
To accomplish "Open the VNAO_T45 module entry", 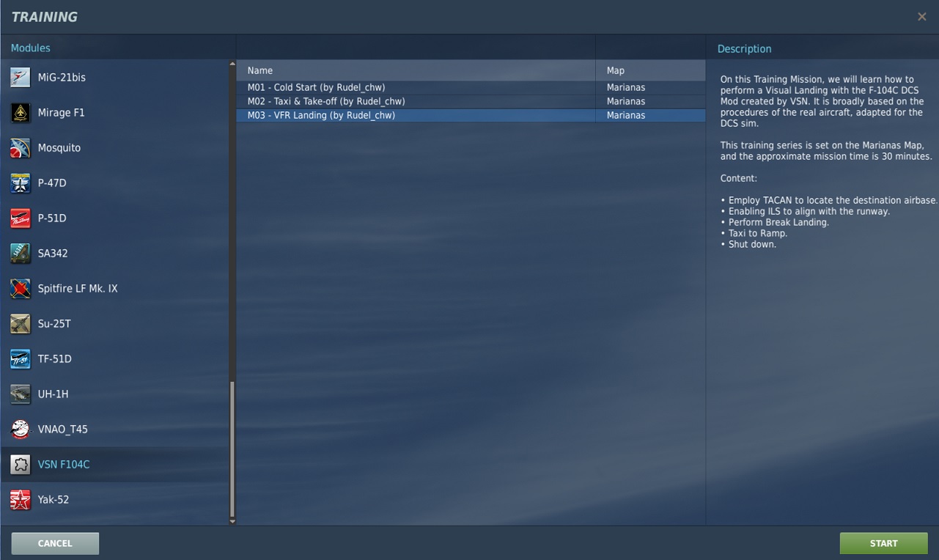I will 62,430.
